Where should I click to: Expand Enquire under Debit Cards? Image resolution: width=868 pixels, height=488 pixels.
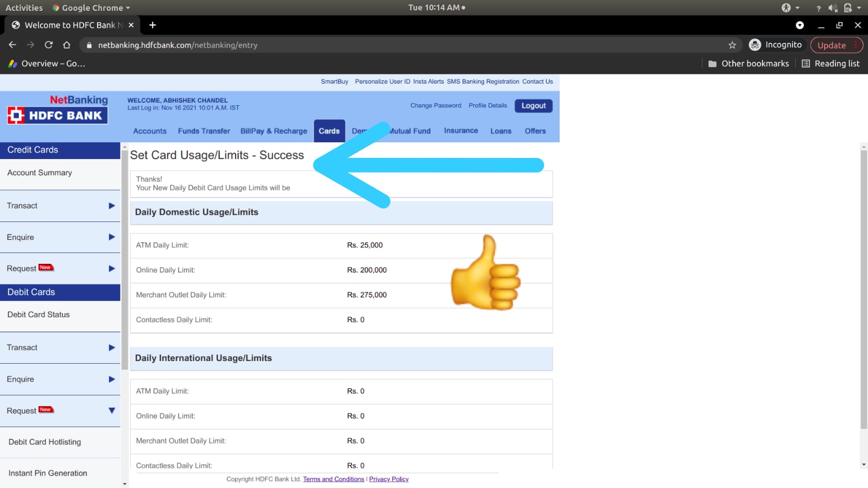click(x=60, y=379)
